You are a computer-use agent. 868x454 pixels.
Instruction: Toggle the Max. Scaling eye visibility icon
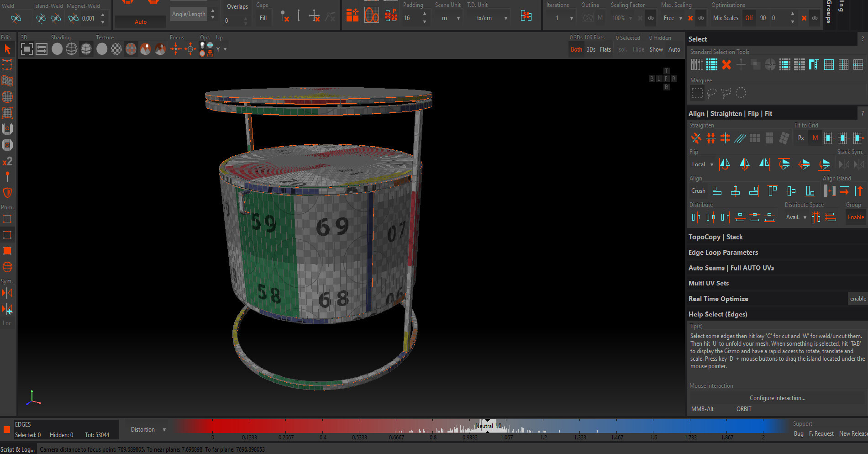pyautogui.click(x=701, y=18)
